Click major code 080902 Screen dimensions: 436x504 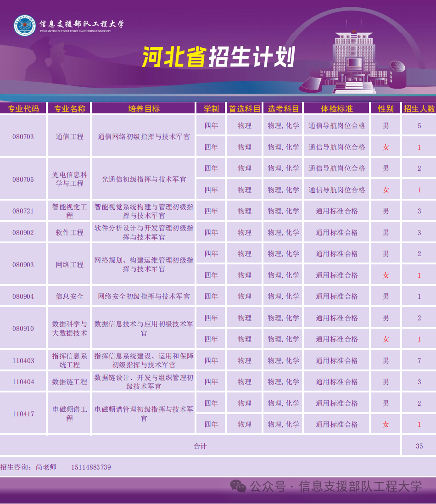pos(23,233)
